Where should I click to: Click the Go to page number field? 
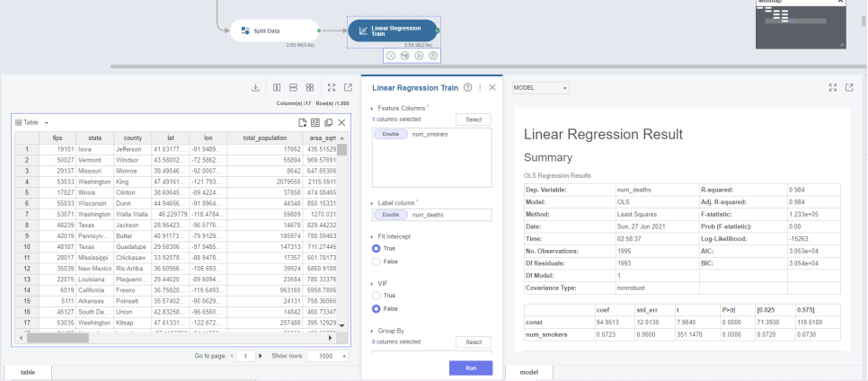(x=245, y=356)
